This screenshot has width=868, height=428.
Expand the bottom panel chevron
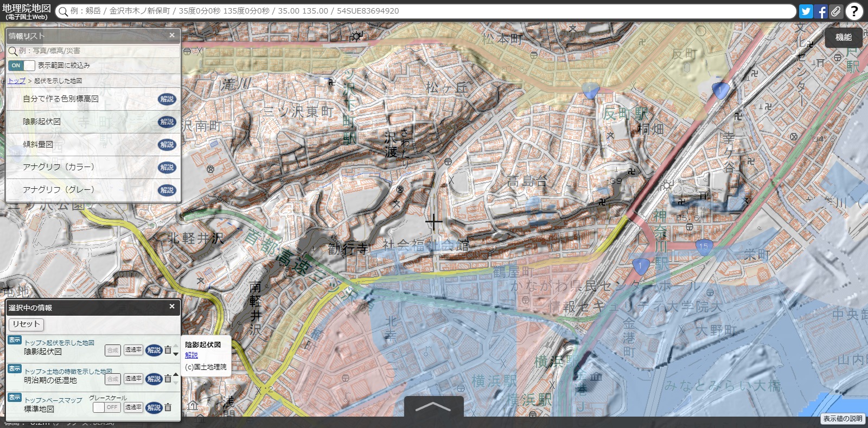433,406
